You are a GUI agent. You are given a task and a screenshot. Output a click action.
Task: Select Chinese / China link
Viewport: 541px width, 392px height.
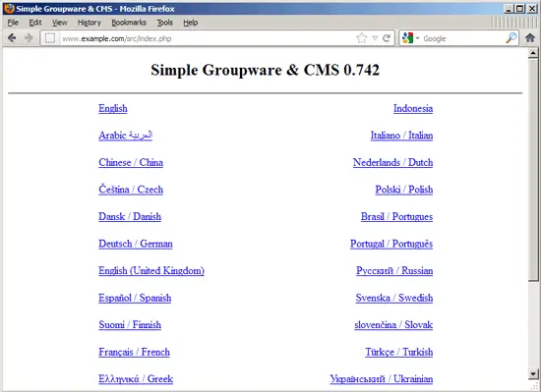coord(131,162)
